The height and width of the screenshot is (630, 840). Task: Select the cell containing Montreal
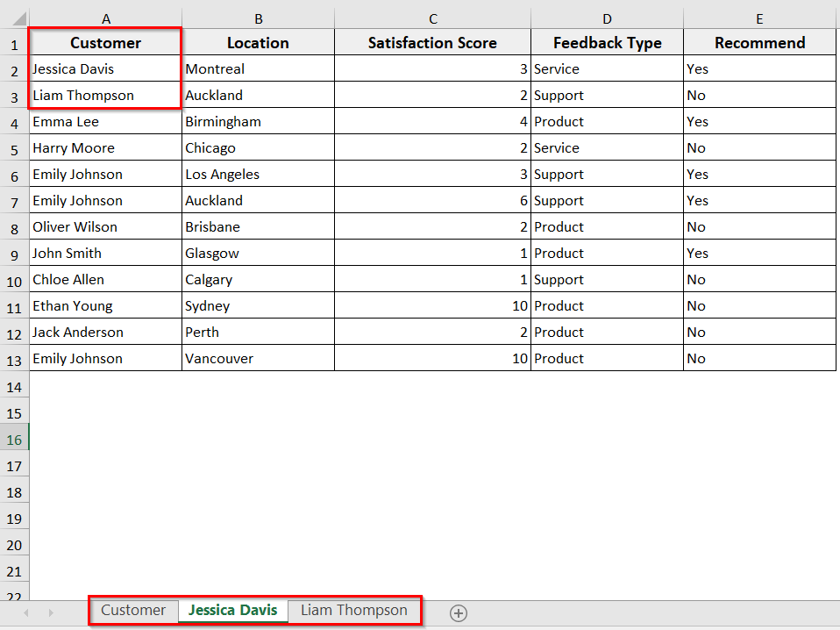tap(258, 68)
